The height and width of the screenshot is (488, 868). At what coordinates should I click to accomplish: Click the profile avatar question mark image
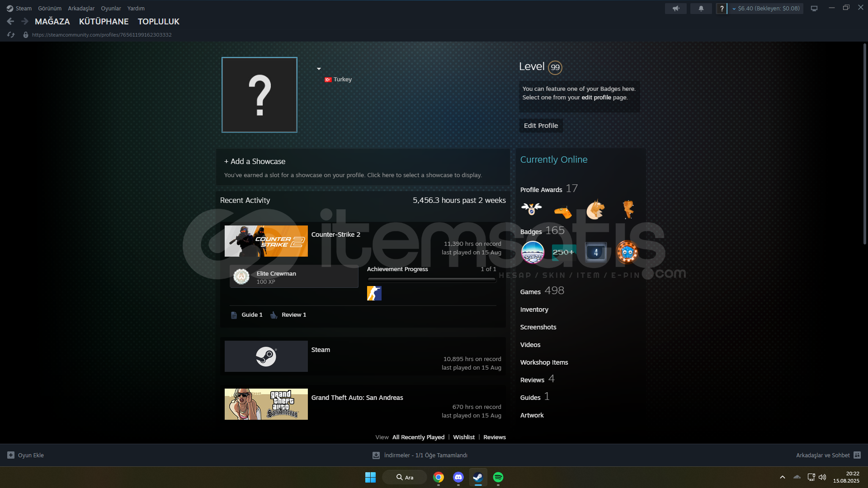tap(259, 95)
